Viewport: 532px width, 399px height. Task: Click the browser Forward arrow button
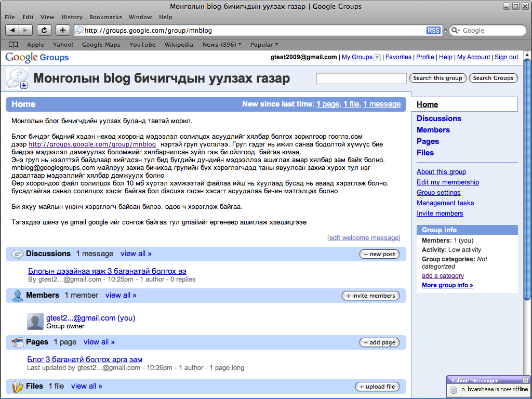26,30
